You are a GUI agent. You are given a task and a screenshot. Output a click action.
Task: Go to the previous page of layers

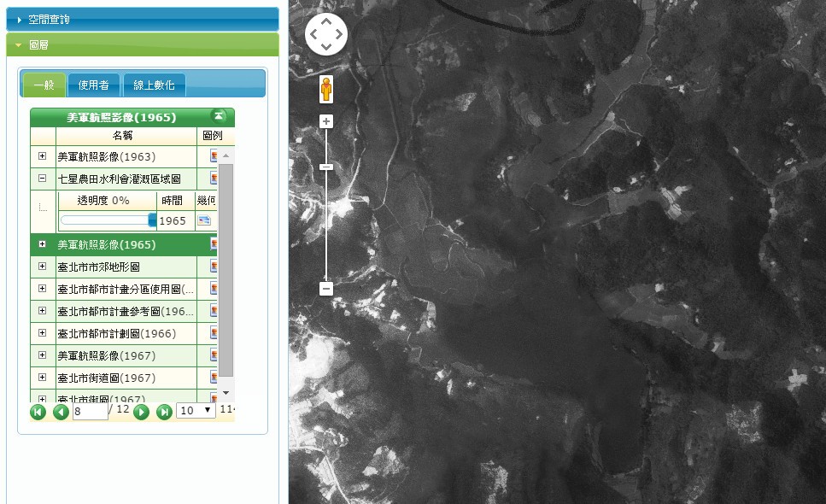point(61,412)
